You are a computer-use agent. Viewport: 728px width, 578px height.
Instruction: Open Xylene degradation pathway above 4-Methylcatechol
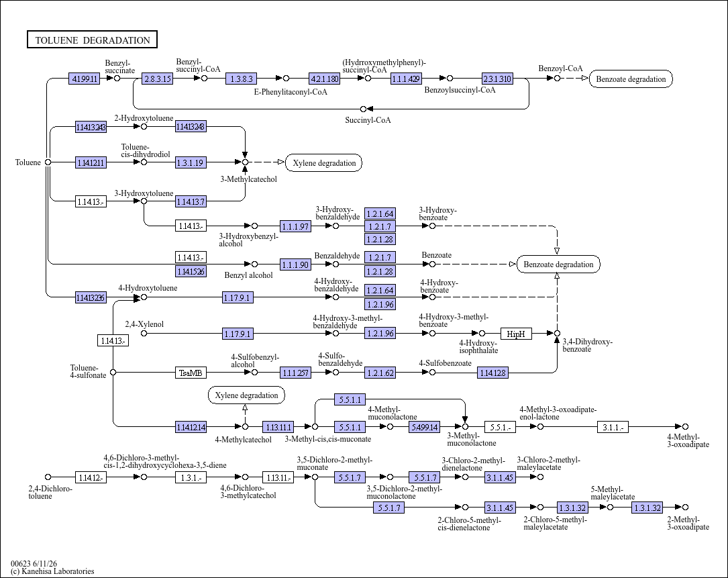click(x=246, y=395)
